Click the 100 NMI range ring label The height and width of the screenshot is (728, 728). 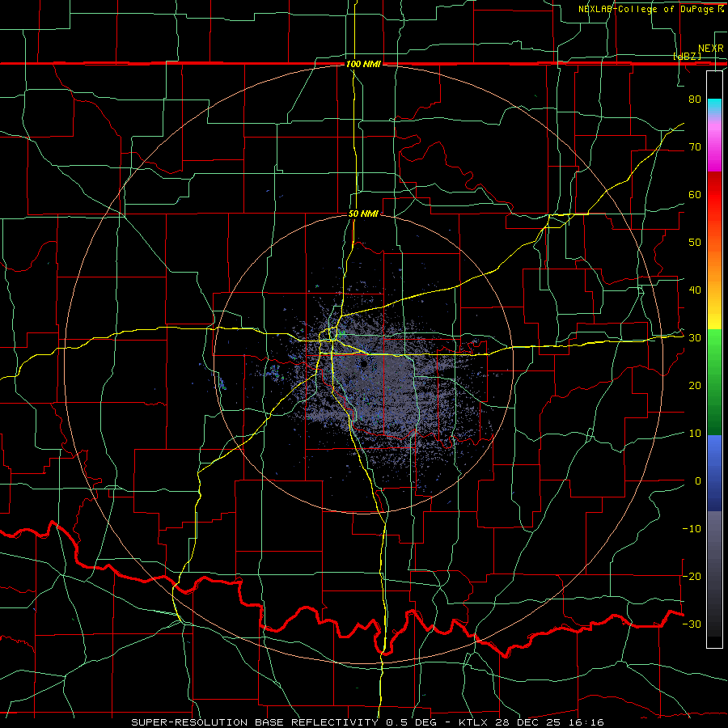coord(363,64)
